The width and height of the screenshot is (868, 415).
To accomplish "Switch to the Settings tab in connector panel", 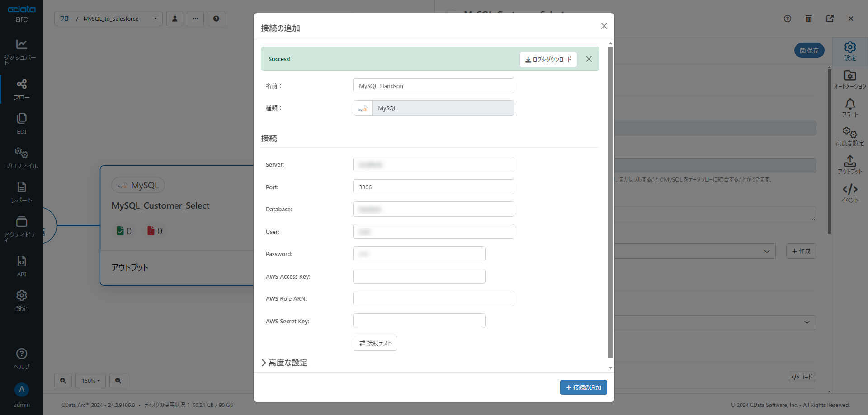I will point(850,51).
